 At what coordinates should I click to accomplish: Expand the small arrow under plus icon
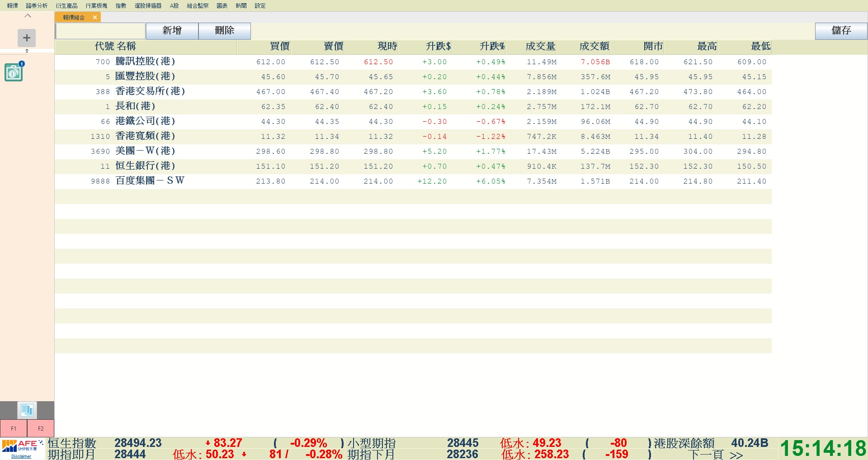pyautogui.click(x=27, y=51)
